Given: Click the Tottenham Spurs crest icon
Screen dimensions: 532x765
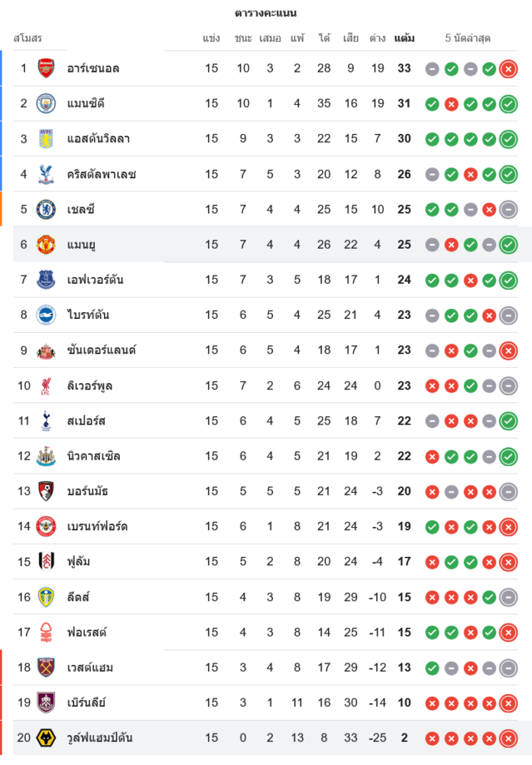Looking at the screenshot, I should click(x=46, y=421).
